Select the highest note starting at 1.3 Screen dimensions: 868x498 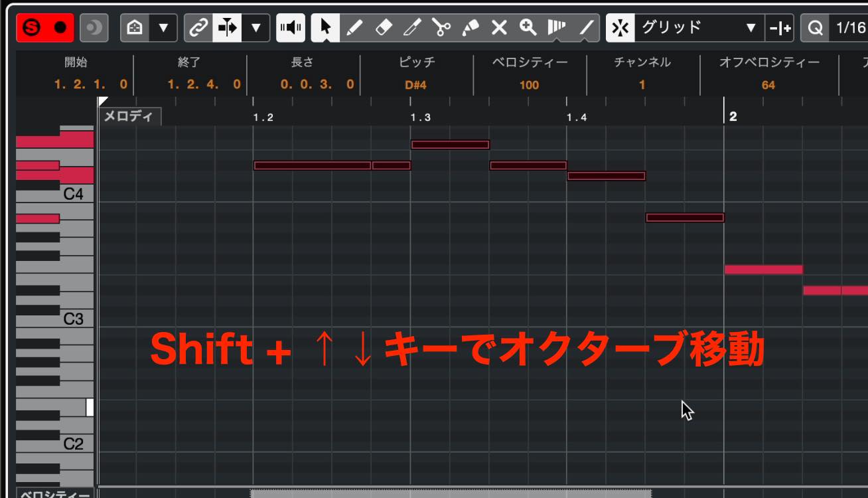450,145
